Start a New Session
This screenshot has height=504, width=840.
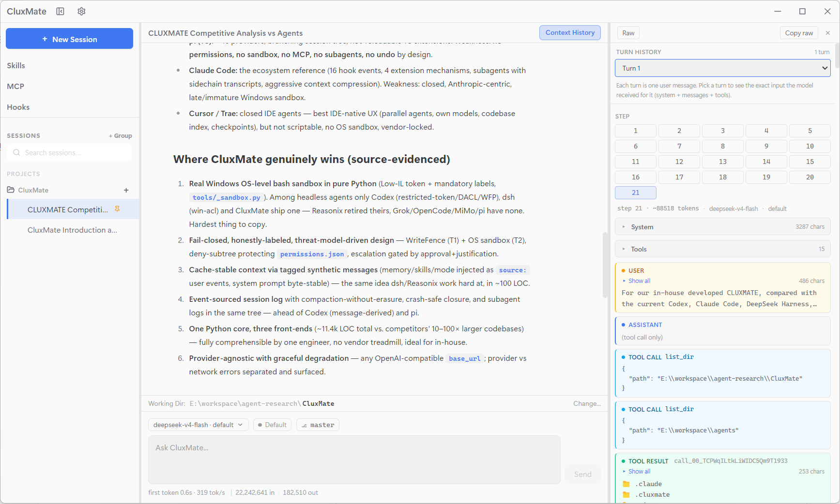pyautogui.click(x=69, y=39)
